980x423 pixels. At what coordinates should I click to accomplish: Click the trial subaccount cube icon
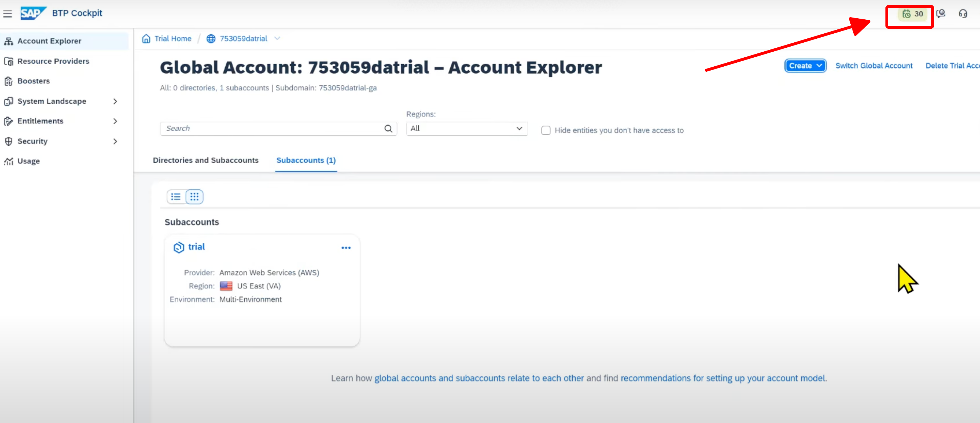[178, 247]
